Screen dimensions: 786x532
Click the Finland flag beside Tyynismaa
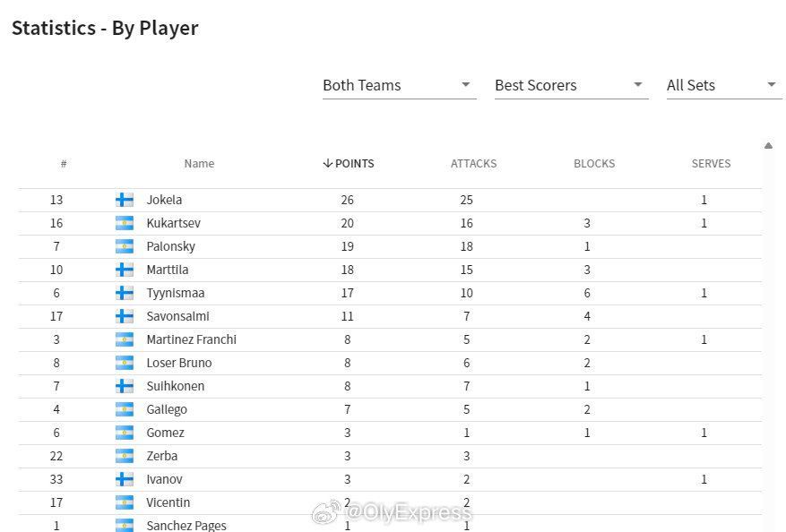[x=125, y=293]
